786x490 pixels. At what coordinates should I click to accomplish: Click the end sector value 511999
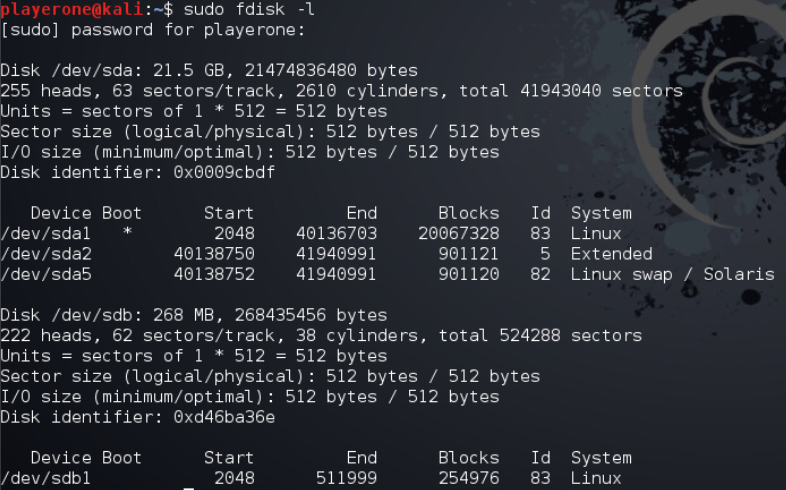346,478
